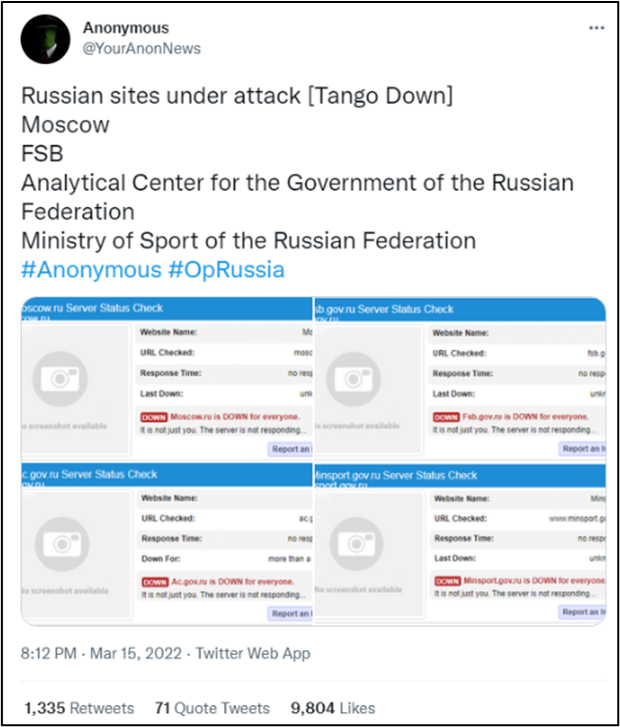The width and height of the screenshot is (620, 727).
Task: Open the Minsport.gov.ru status check image
Action: coord(460,544)
